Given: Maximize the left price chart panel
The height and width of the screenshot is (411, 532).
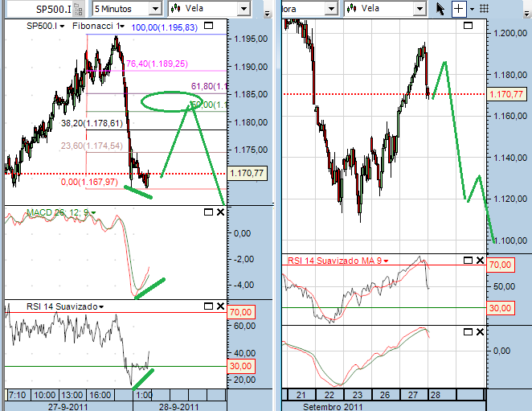Looking at the screenshot, I should 209,26.
